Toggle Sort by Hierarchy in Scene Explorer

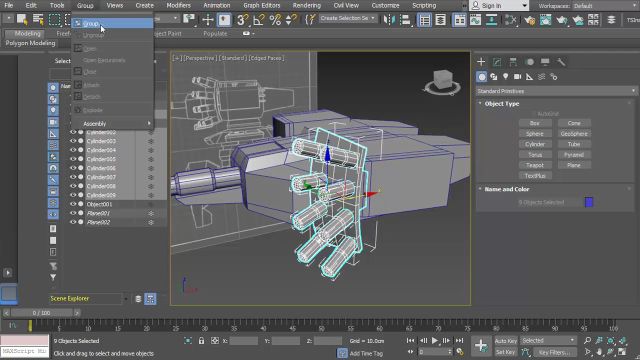coord(150,299)
